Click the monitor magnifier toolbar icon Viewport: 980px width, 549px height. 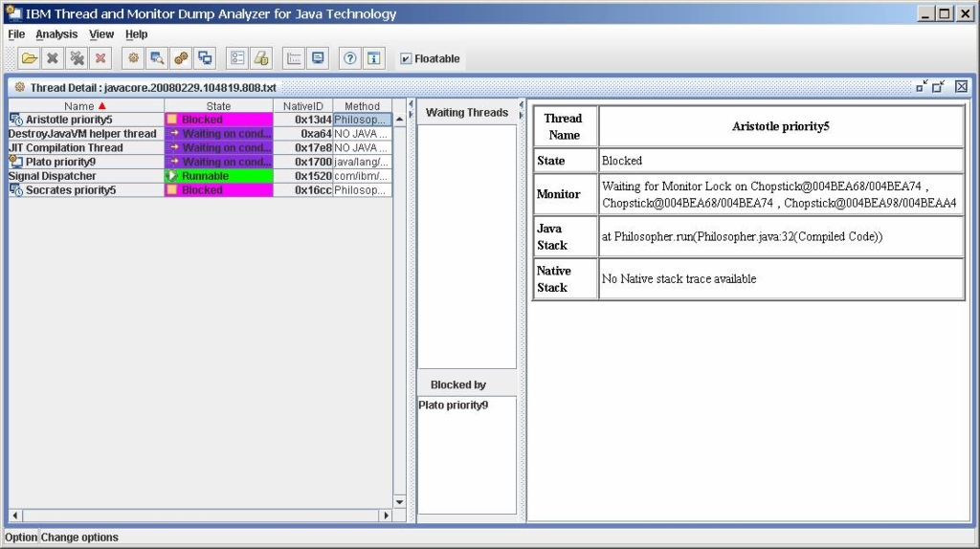click(157, 58)
